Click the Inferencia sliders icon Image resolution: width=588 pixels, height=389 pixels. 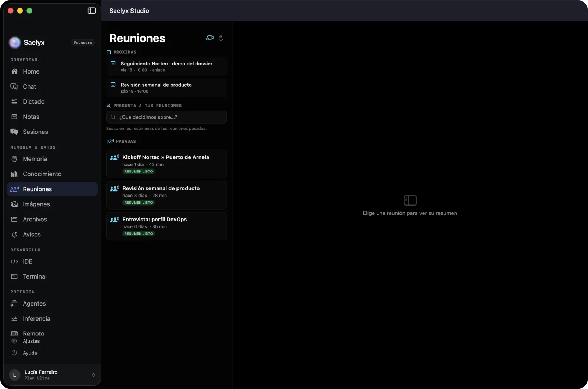click(x=14, y=318)
